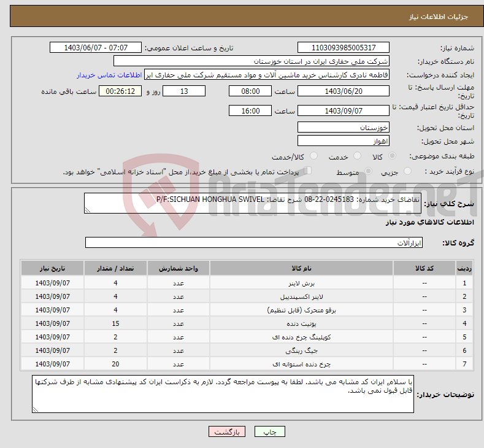Click the واحد شمارش column header

pos(179,268)
